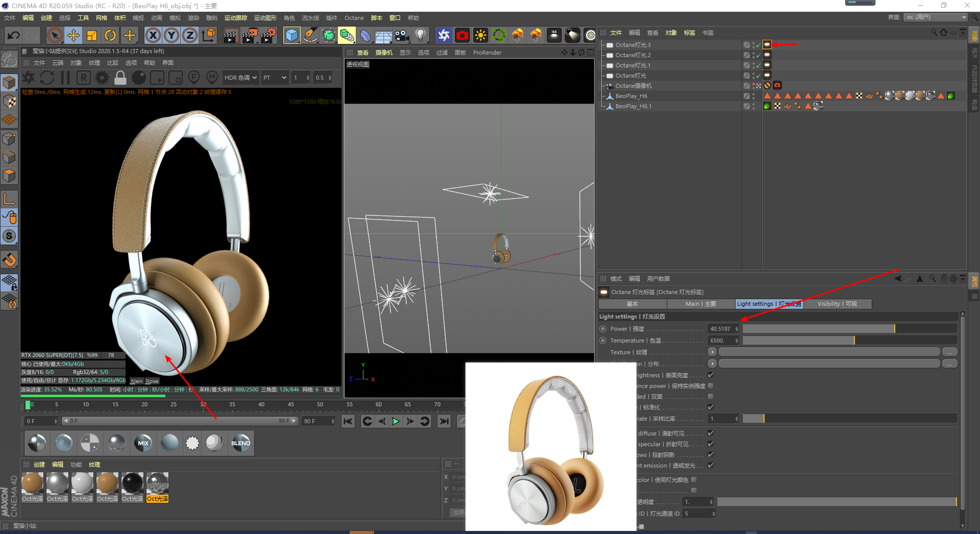
Task: Add a cube primitive object
Action: pyautogui.click(x=291, y=35)
